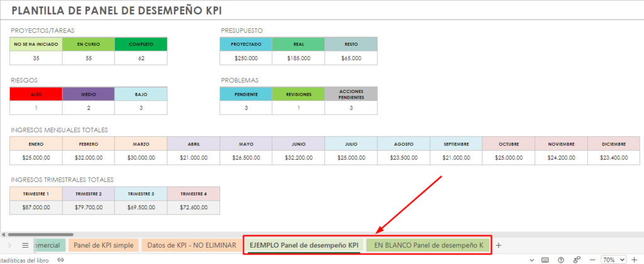Select the COMPLETO header cell

[x=141, y=45]
